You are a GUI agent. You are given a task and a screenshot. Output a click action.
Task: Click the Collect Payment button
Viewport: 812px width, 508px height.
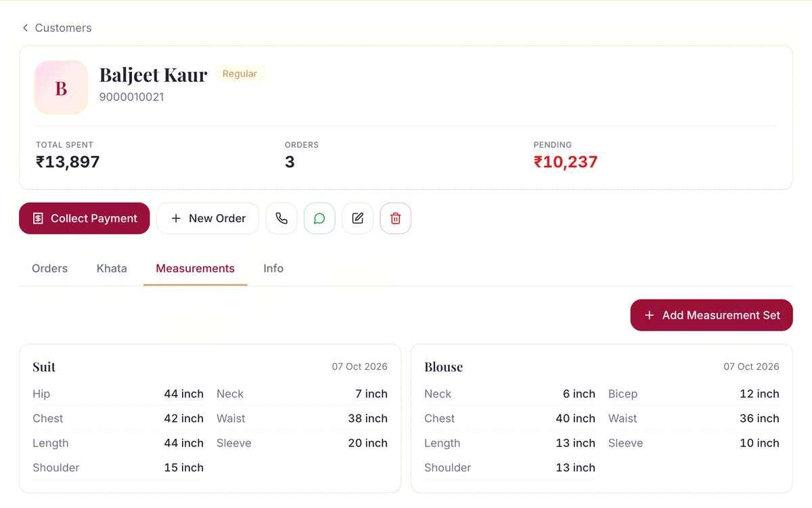[x=85, y=218]
